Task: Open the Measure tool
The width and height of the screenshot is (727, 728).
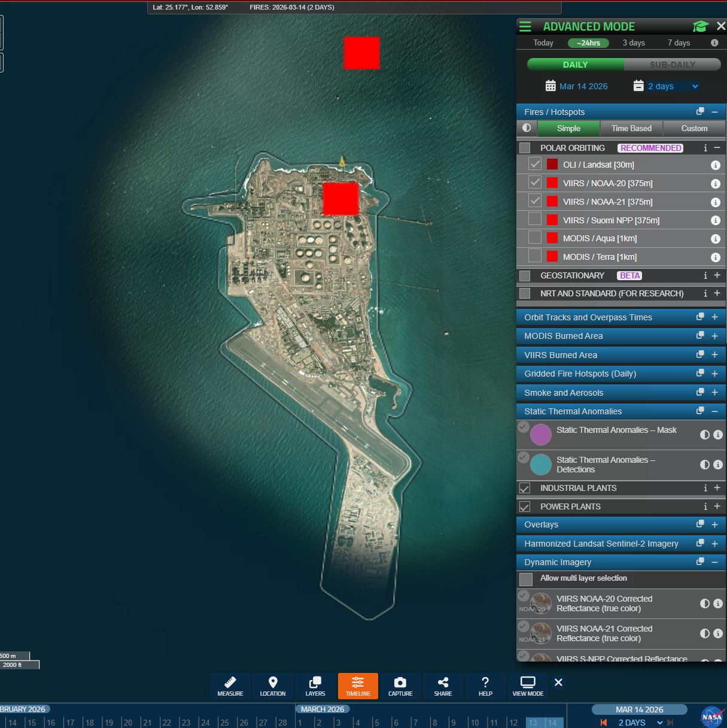Action: [230, 686]
